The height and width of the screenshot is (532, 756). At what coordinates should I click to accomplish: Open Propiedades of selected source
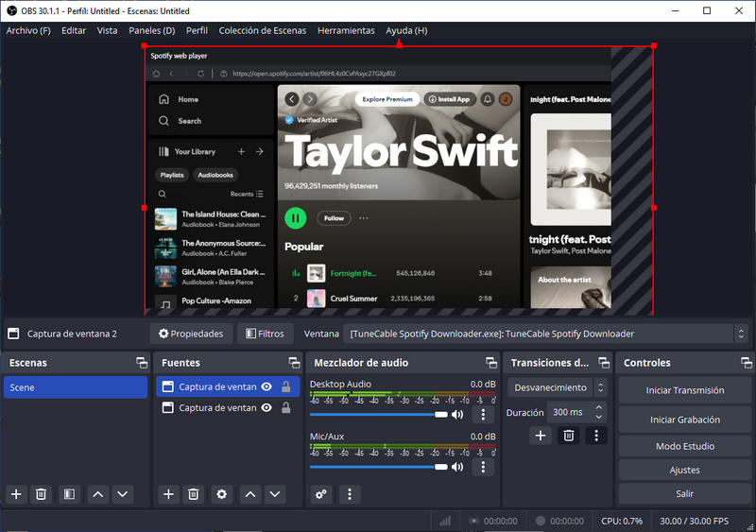(x=192, y=334)
